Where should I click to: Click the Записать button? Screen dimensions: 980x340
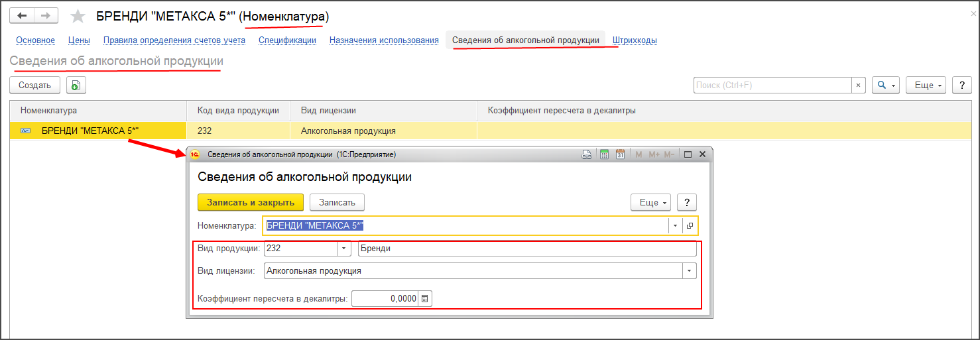337,202
